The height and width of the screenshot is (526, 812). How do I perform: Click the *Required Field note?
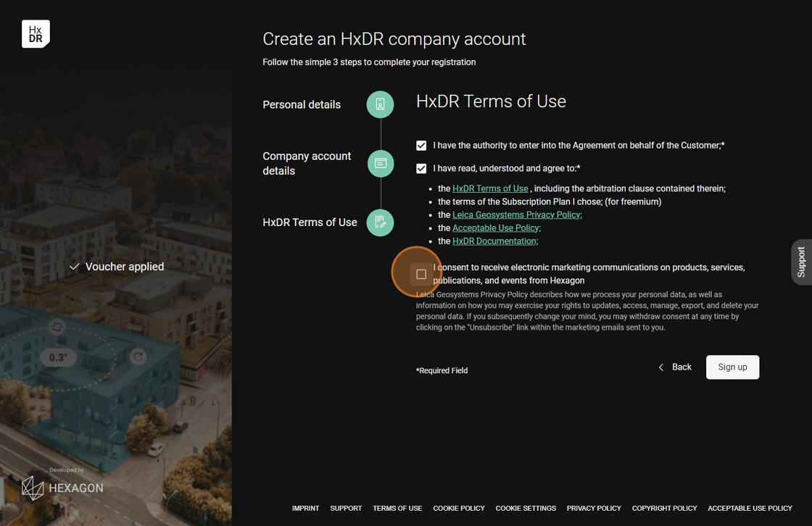(x=442, y=371)
